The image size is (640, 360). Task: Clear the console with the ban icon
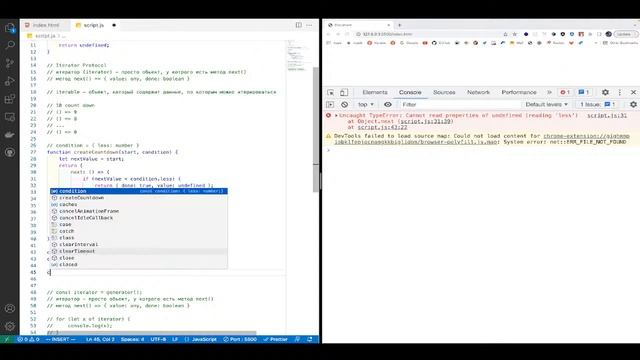(x=344, y=104)
